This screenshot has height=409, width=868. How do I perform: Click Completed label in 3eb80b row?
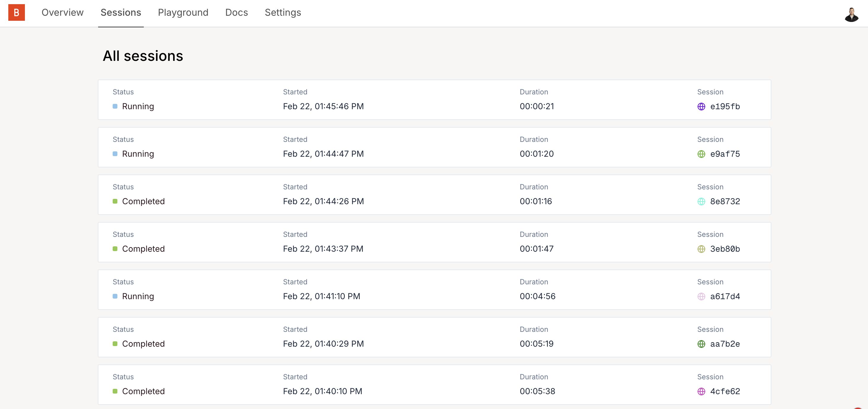pyautogui.click(x=143, y=249)
